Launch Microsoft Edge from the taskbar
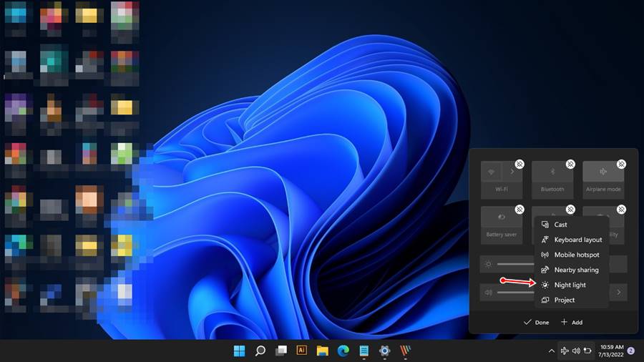644x362 pixels. [343, 351]
